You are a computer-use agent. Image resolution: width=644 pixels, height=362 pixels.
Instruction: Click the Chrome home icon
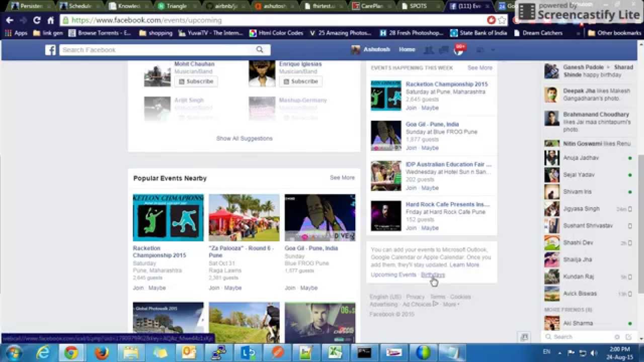coord(50,20)
